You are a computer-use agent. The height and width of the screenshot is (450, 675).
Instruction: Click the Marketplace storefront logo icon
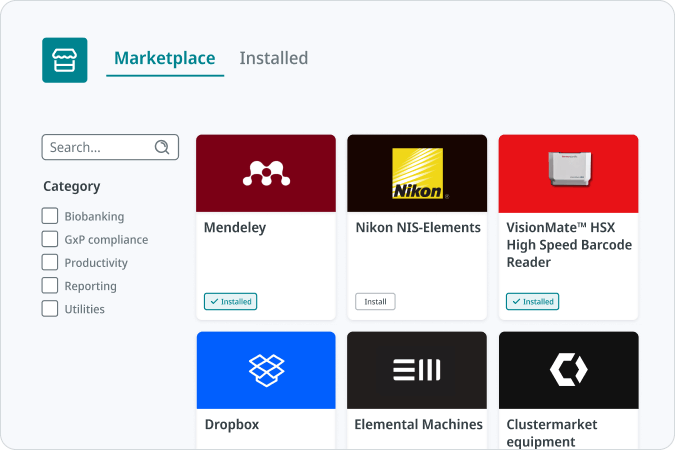[x=65, y=60]
